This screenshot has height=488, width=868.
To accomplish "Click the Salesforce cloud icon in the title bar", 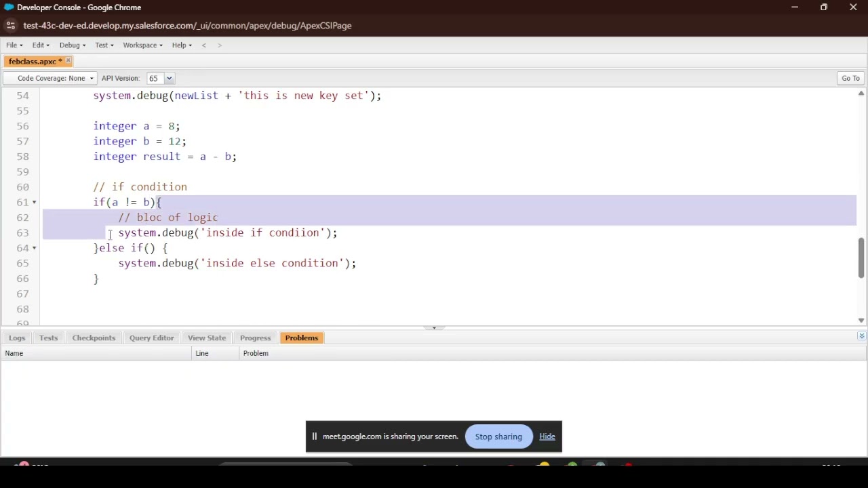I will click(9, 7).
